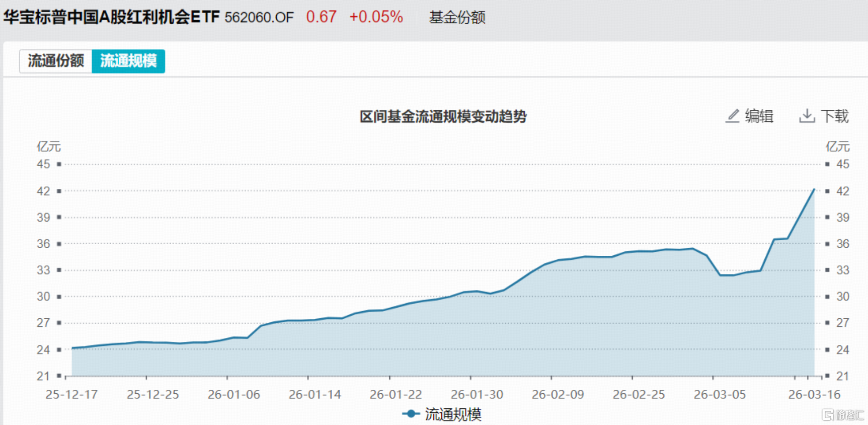Click the x-axis date 26-01-22
This screenshot has width=868, height=425.
coord(396,394)
